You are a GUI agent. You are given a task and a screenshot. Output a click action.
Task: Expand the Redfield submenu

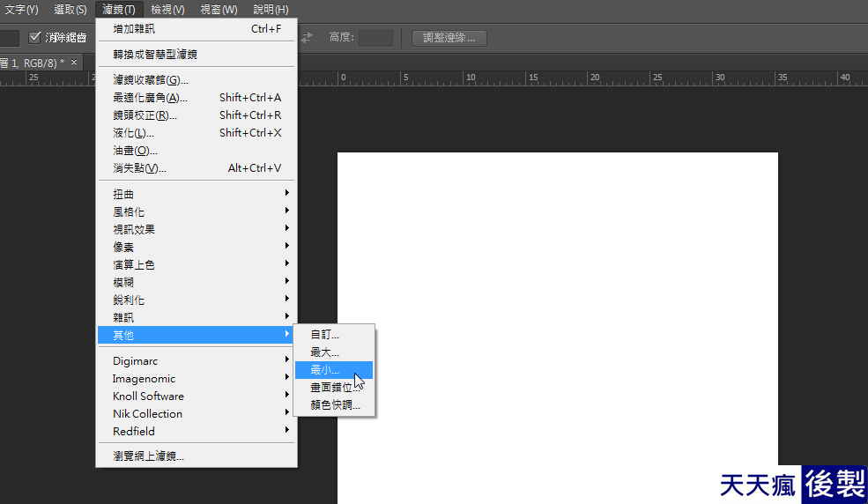click(197, 432)
